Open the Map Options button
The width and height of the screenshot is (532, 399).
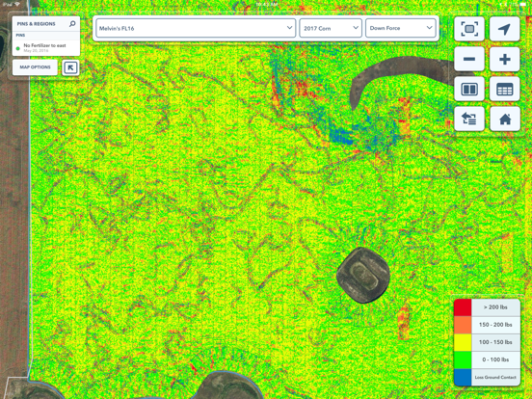(x=35, y=67)
